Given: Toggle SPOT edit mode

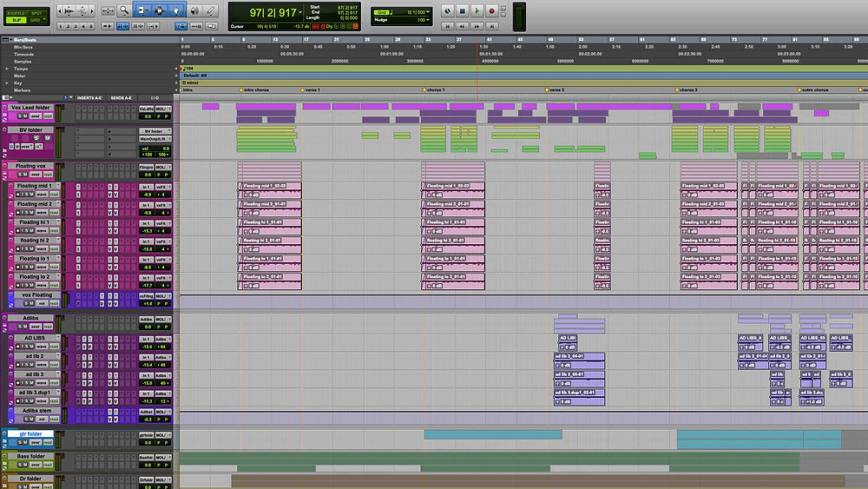Looking at the screenshot, I should click(36, 13).
